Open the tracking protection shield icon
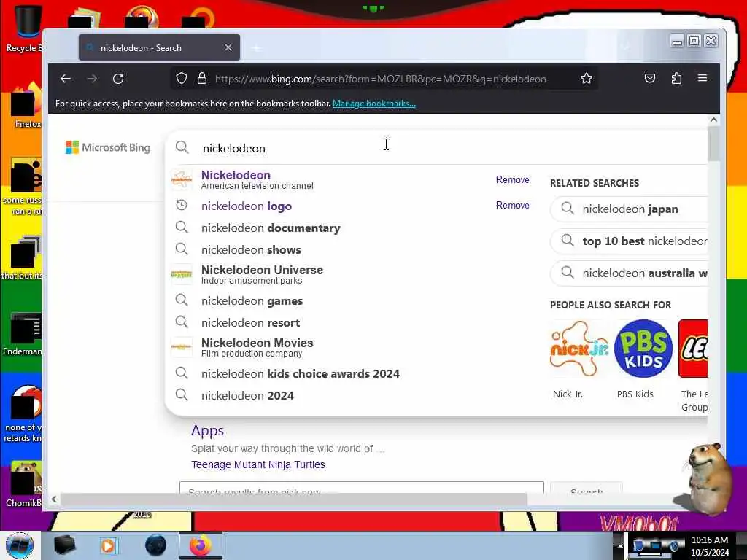The height and width of the screenshot is (560, 747). point(182,78)
